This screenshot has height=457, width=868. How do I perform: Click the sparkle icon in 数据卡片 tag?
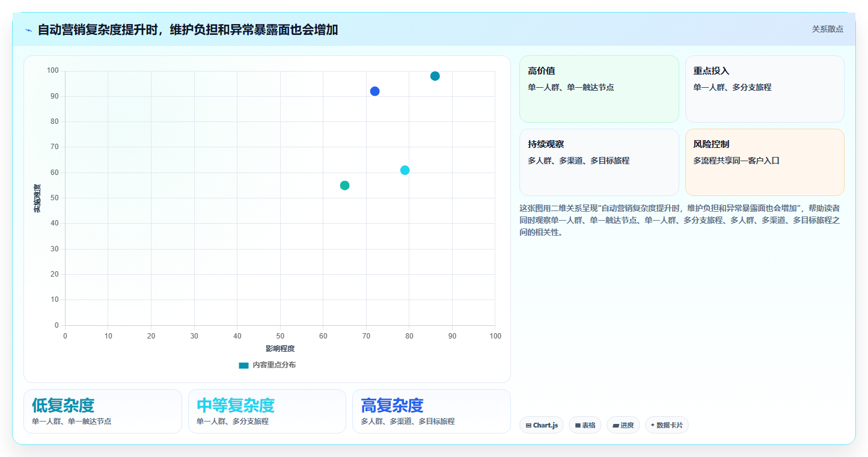(653, 425)
